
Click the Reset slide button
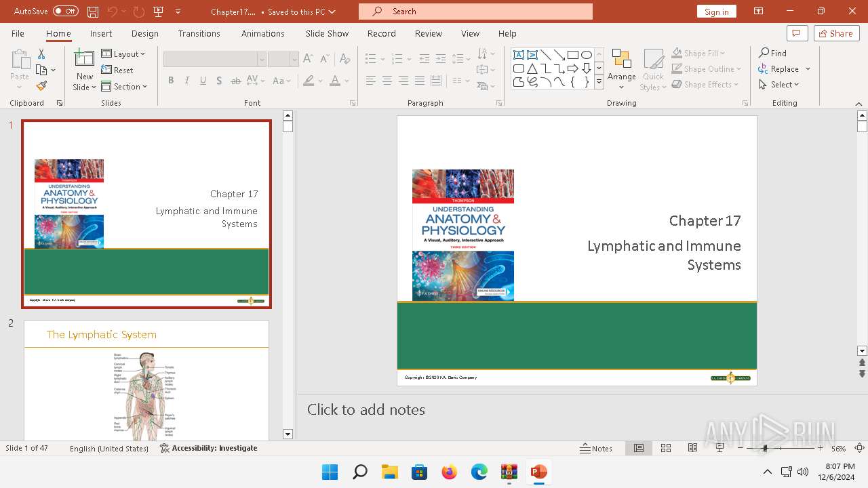[117, 70]
